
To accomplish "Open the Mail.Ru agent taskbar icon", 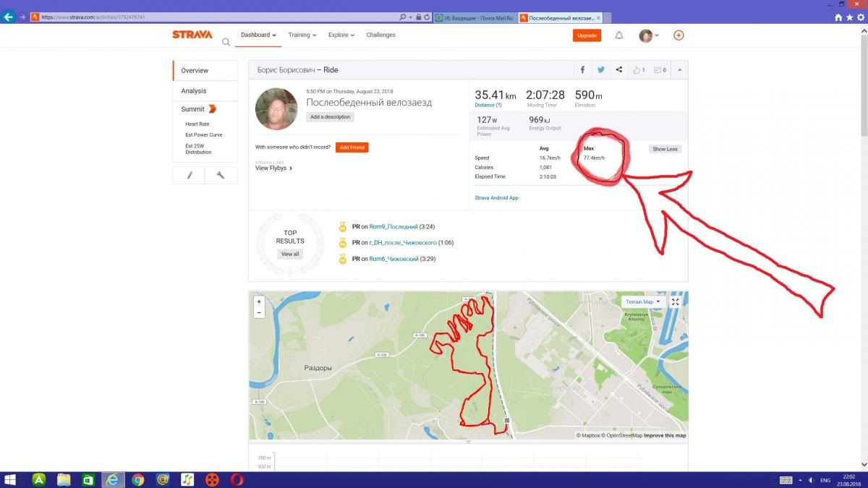I will 163,479.
